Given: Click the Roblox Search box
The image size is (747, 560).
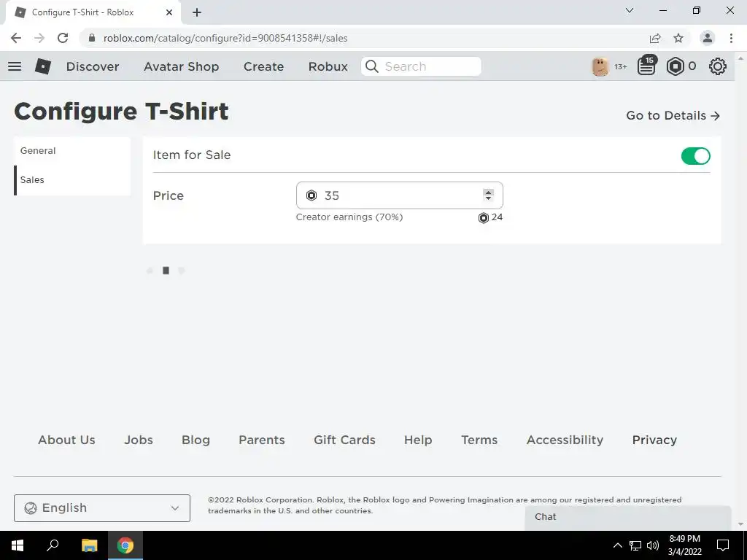Looking at the screenshot, I should point(421,66).
